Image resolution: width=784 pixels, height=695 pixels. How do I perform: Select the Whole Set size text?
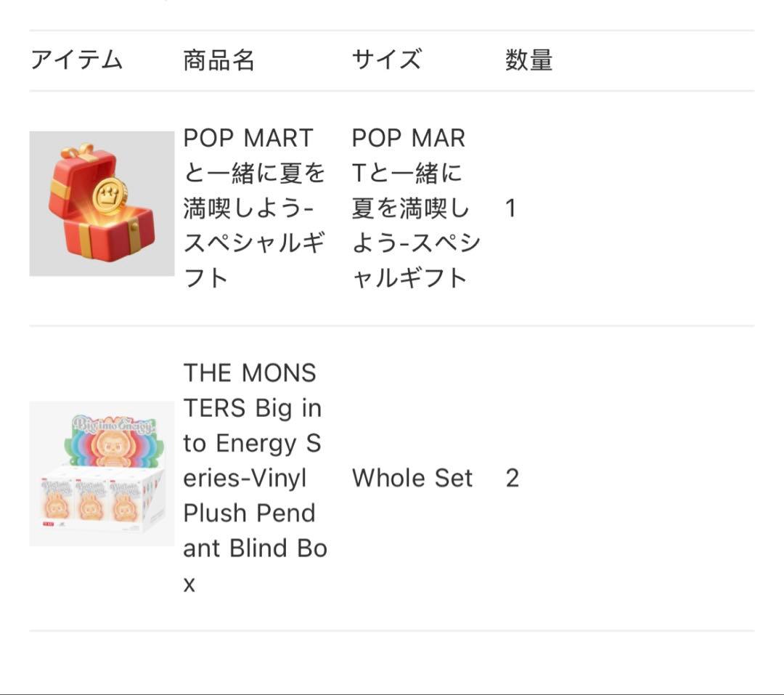click(412, 478)
